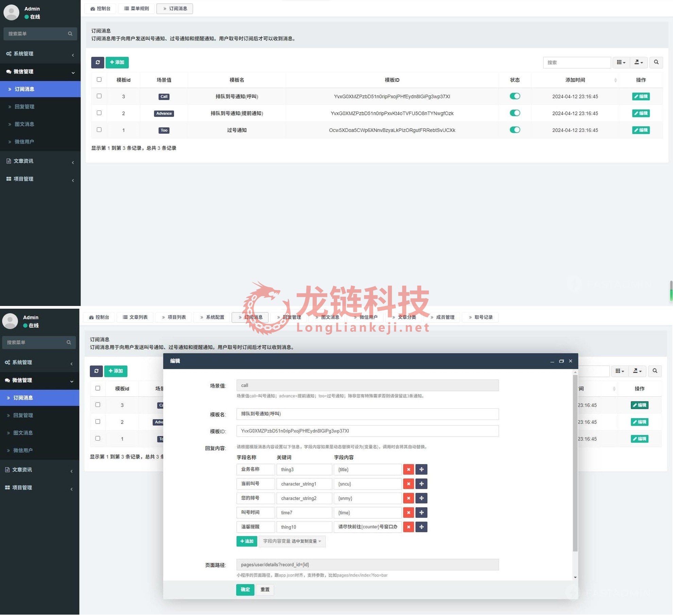Screen dimensions: 673x616
Task: Move handle for 业务名称 field row
Action: click(x=421, y=469)
